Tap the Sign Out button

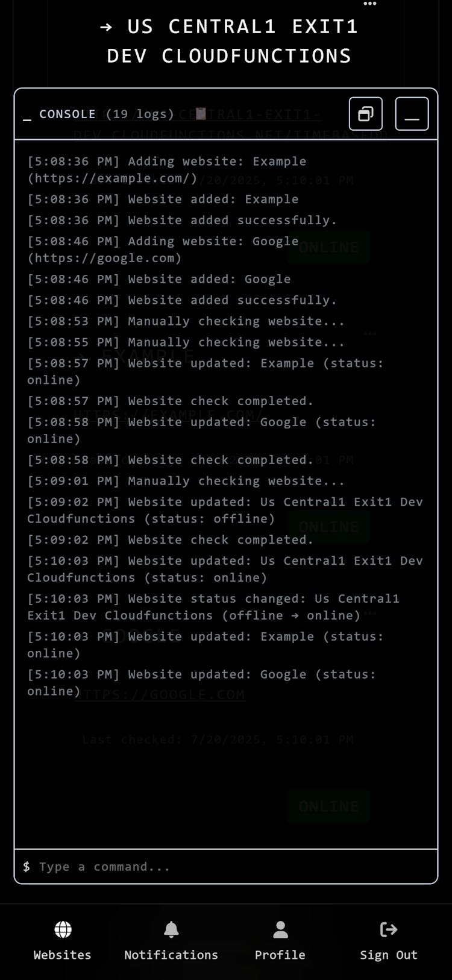[x=389, y=940]
